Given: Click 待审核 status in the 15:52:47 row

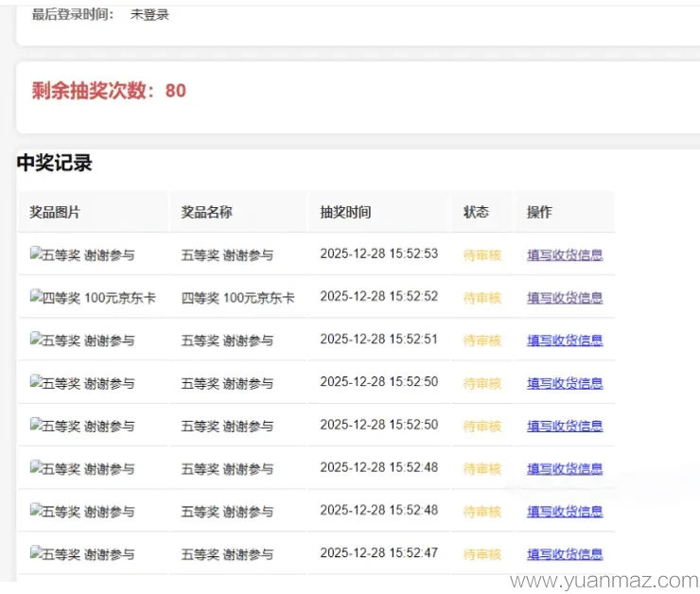Looking at the screenshot, I should pos(482,554).
